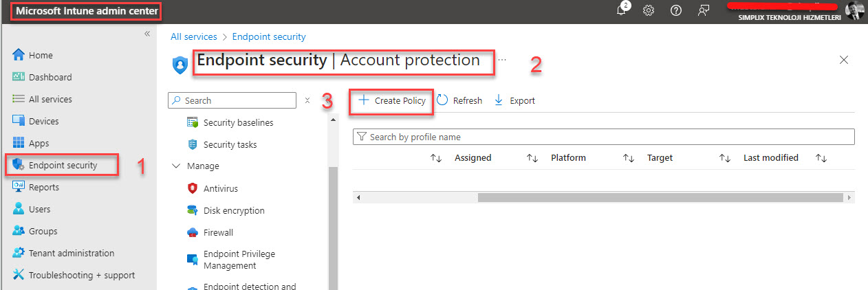Sort by the Assigned column header

(473, 158)
